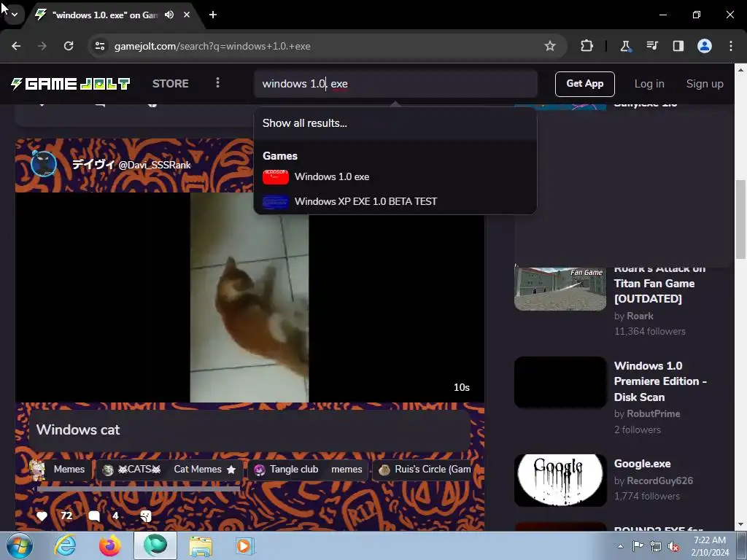Choose Windows XP EXE 1.0 BETA TEST suggestion

tap(395, 201)
